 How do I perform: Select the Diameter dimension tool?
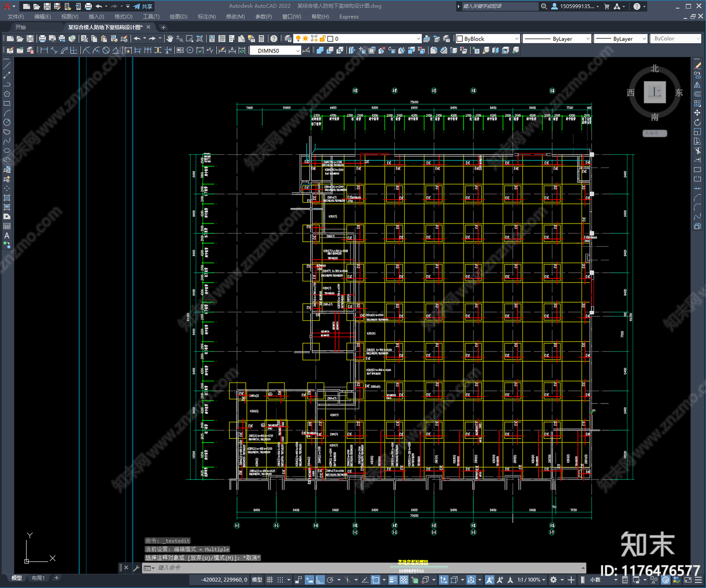(x=106, y=50)
